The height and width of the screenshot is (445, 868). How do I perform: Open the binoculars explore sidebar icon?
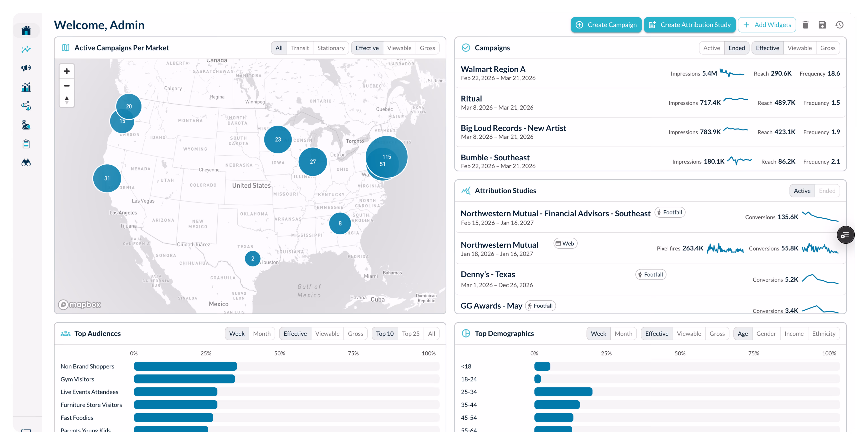26,163
